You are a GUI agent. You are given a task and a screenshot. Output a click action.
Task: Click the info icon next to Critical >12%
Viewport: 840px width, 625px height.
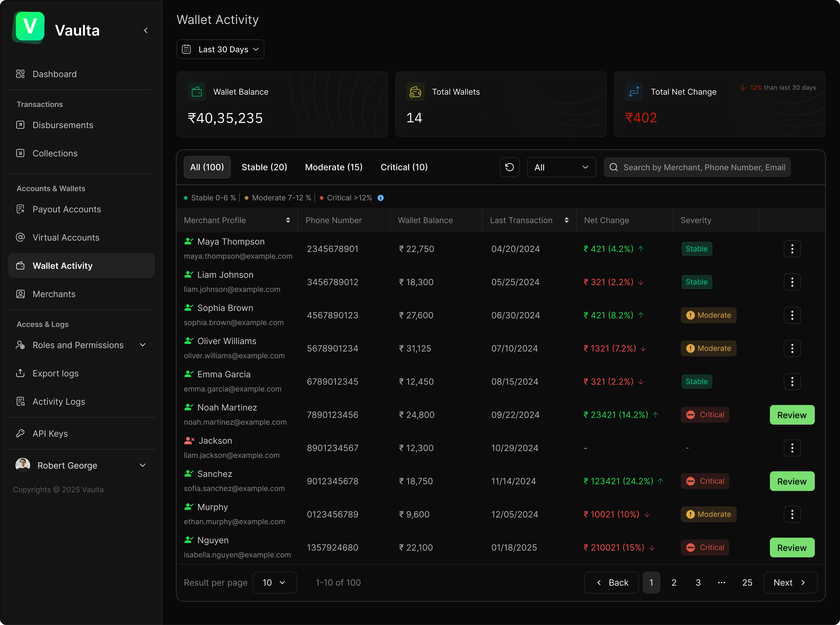381,198
